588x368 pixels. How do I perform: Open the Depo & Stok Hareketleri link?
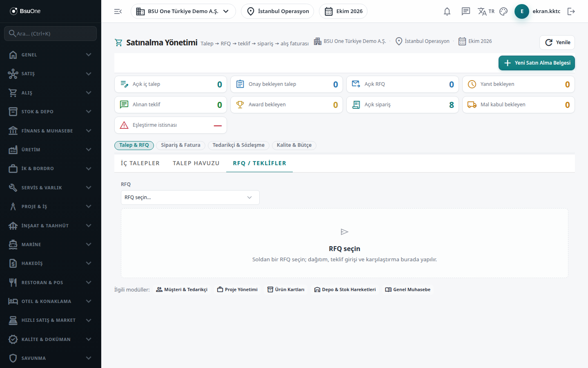345,289
